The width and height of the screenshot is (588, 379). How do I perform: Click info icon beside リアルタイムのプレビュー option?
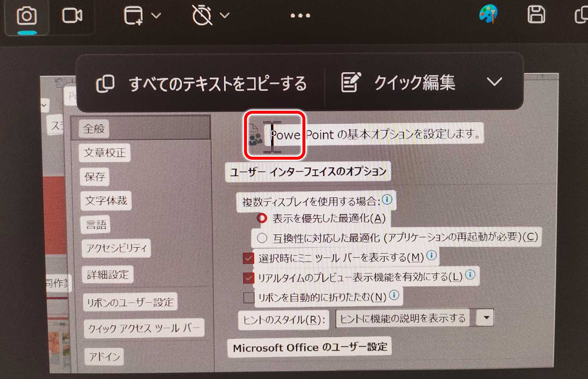click(470, 274)
